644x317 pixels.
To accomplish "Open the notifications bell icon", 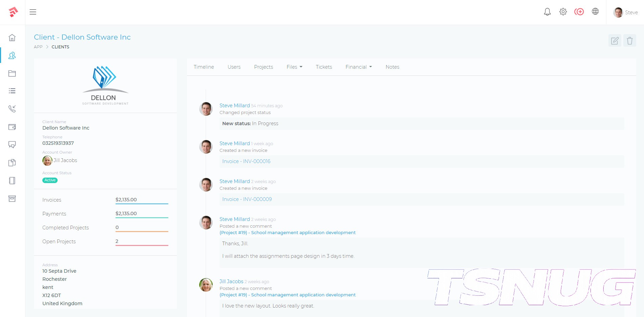I will (x=547, y=12).
